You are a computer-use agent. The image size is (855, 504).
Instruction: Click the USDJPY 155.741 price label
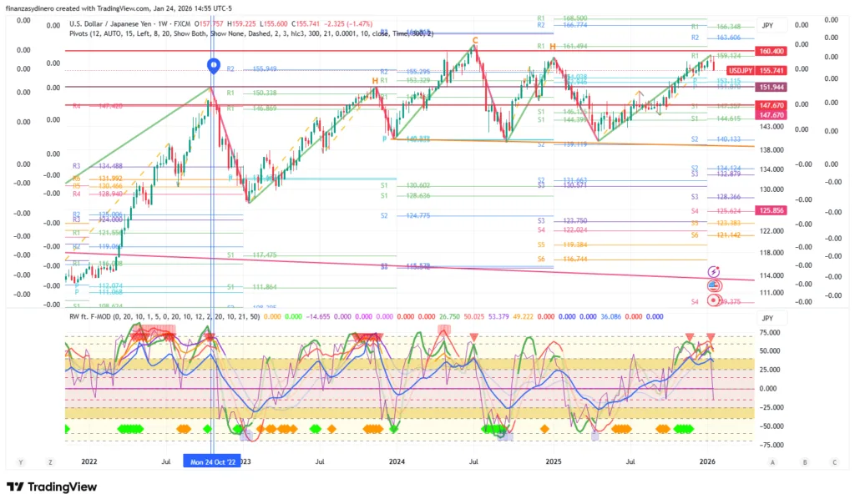point(757,72)
